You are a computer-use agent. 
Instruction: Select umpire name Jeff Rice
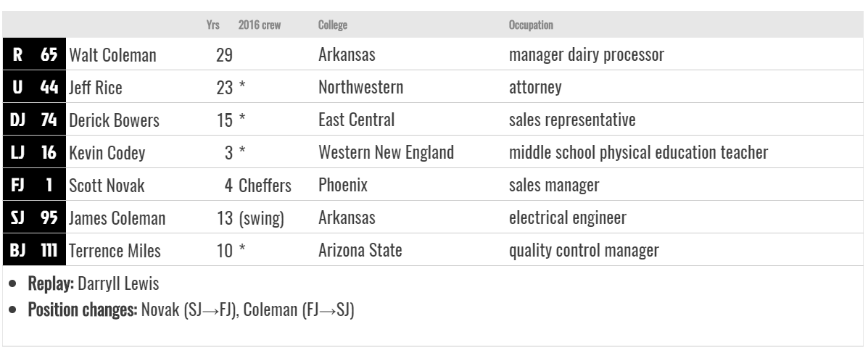pyautogui.click(x=95, y=88)
